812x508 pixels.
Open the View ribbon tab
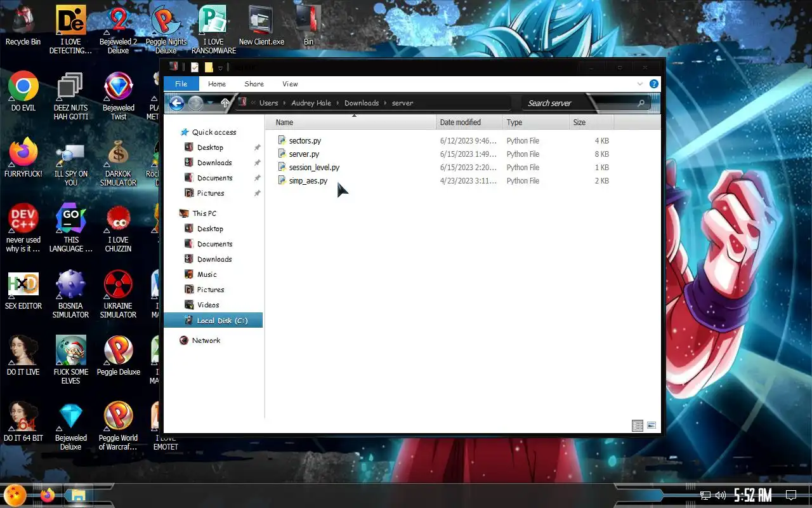tap(290, 84)
